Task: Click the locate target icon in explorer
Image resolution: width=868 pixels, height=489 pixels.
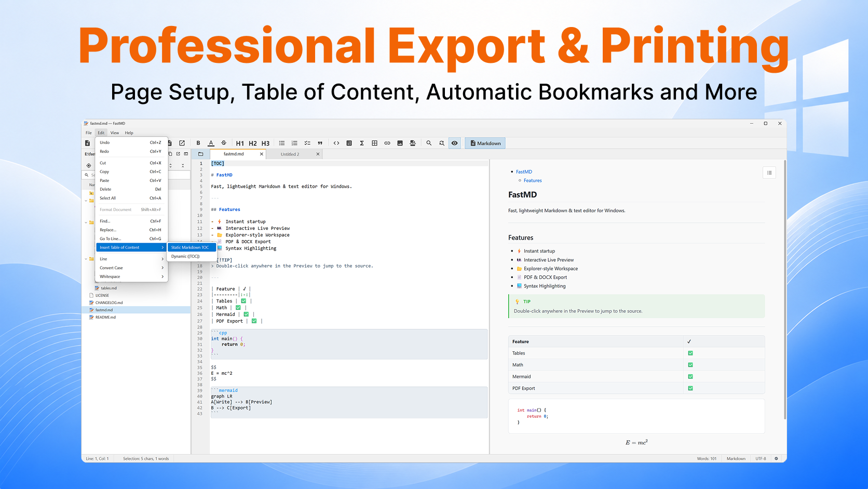Action: [89, 165]
